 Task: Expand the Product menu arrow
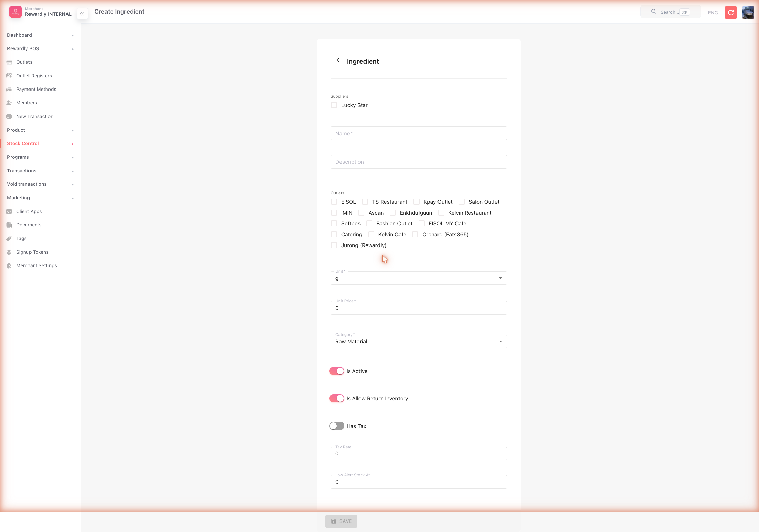point(73,130)
